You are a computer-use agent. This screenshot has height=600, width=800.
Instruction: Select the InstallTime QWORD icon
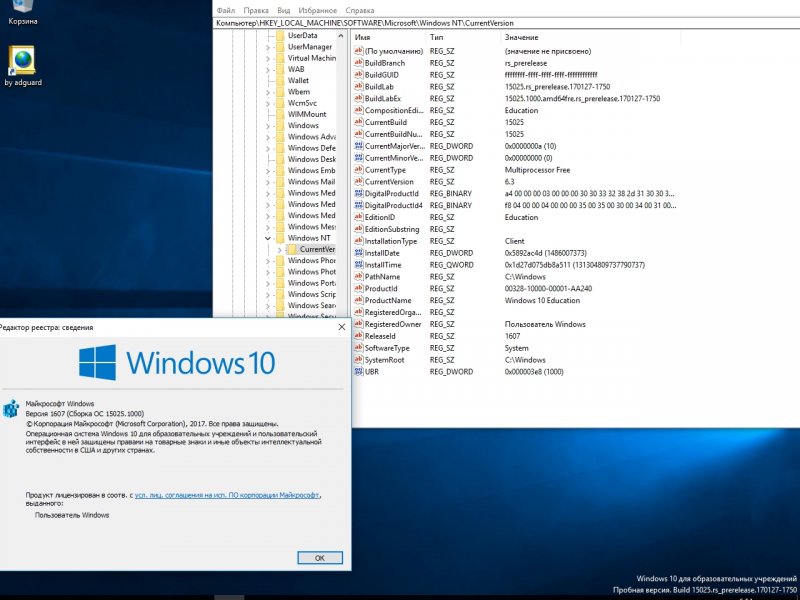[358, 265]
